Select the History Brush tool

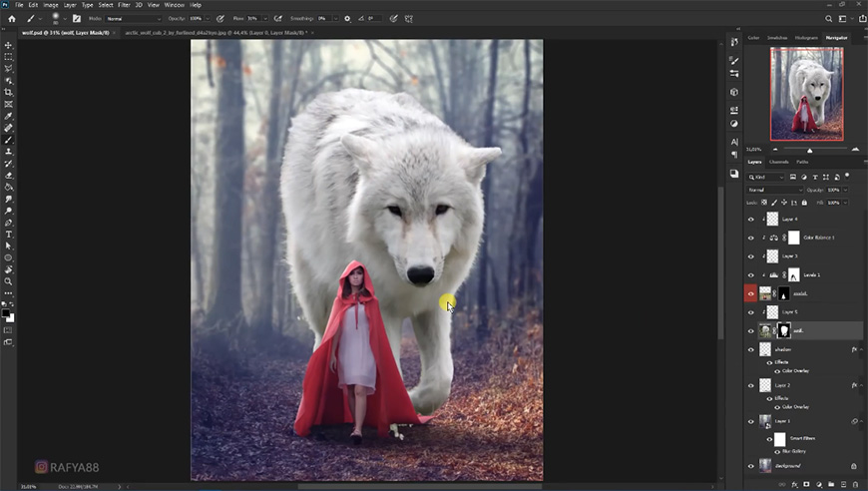click(x=8, y=164)
